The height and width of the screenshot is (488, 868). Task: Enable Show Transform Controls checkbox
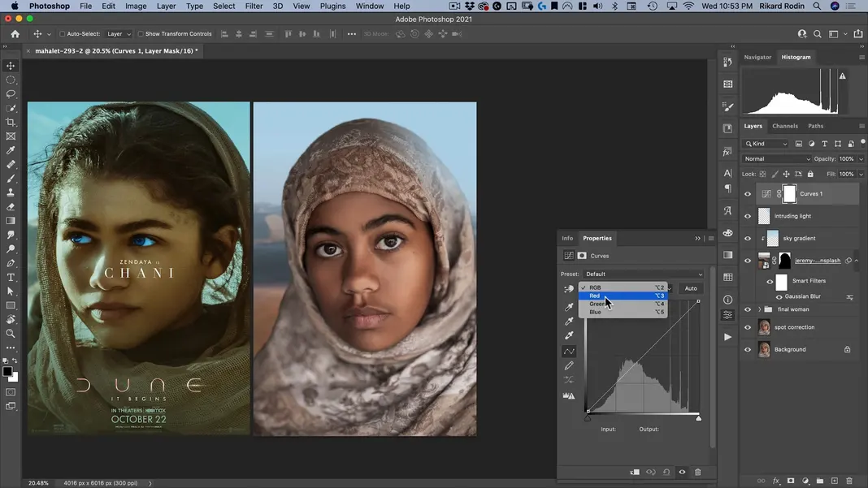[141, 34]
